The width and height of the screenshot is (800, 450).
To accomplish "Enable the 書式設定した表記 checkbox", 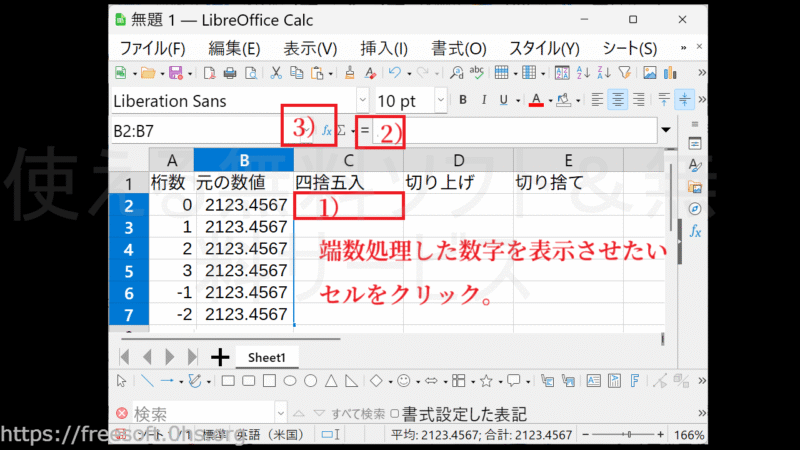I will click(395, 413).
